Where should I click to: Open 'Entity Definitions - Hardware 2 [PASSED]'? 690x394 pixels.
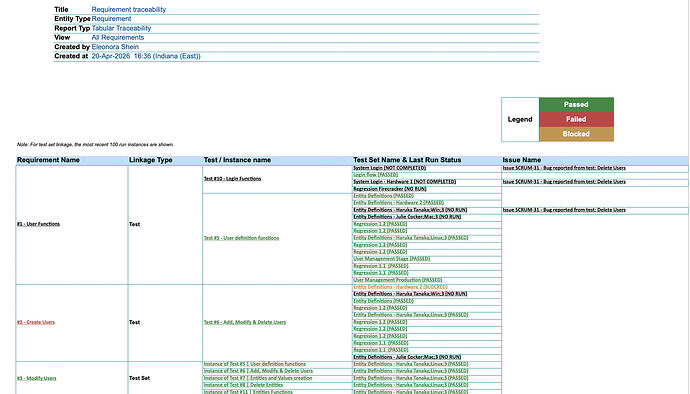click(399, 203)
